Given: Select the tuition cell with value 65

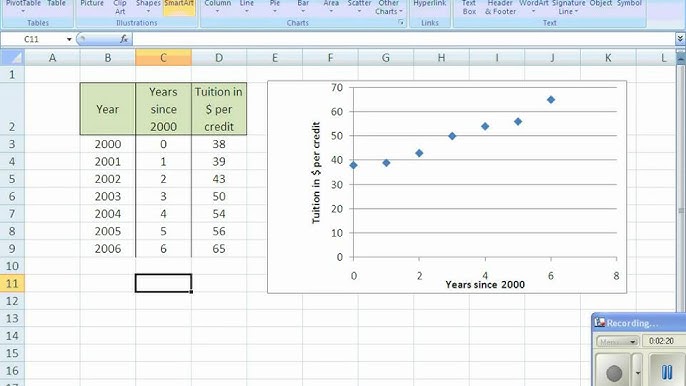Looking at the screenshot, I should 219,249.
